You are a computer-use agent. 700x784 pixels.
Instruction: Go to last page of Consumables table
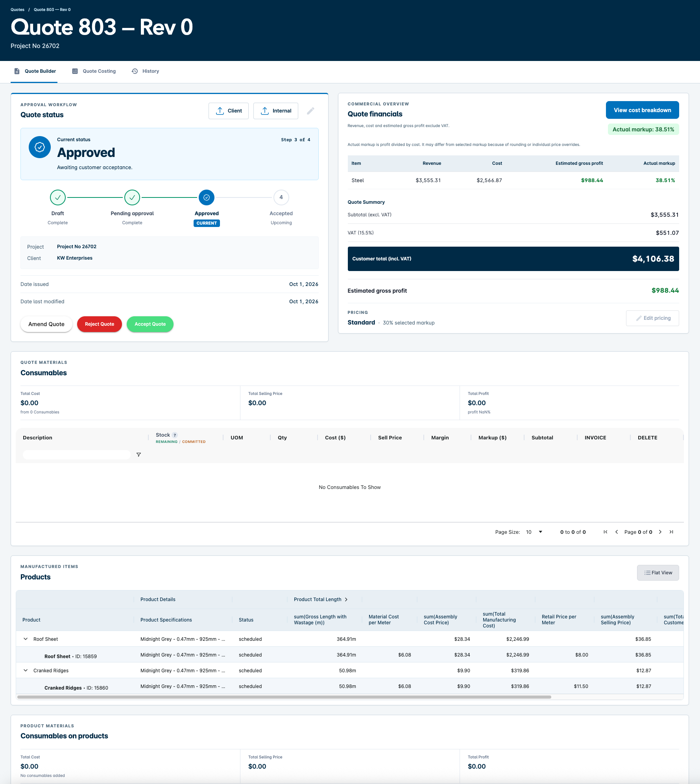671,532
